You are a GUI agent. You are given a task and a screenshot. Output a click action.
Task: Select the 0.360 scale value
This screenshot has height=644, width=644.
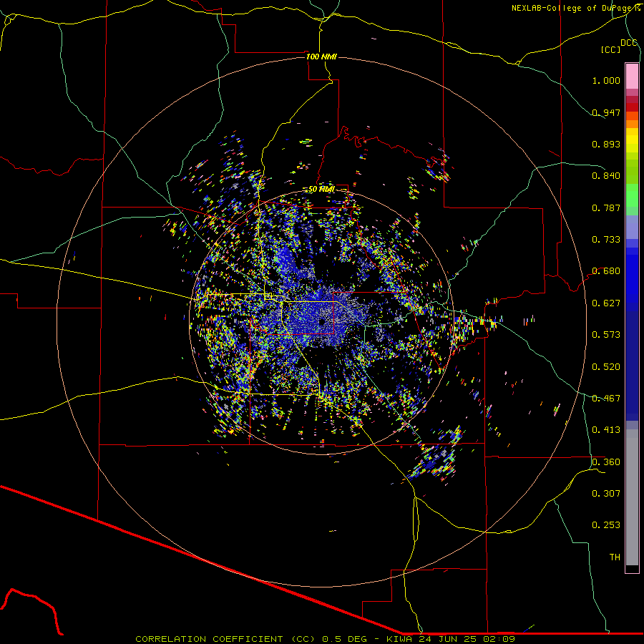click(606, 462)
